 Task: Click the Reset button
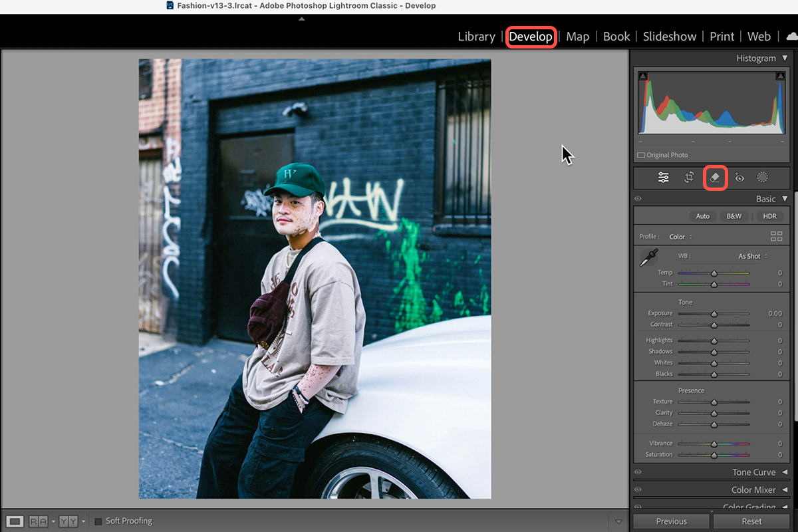pyautogui.click(x=751, y=521)
